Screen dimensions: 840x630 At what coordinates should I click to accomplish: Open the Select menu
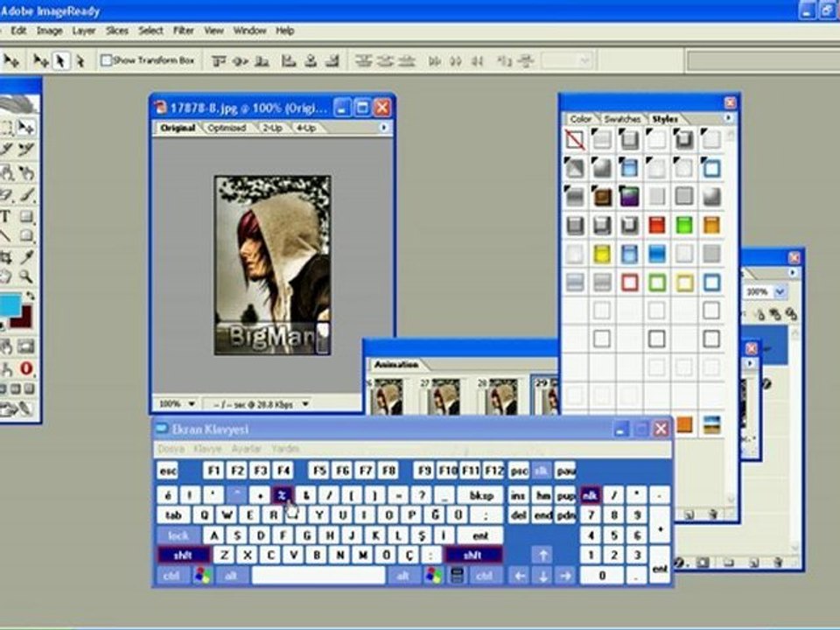pos(150,31)
